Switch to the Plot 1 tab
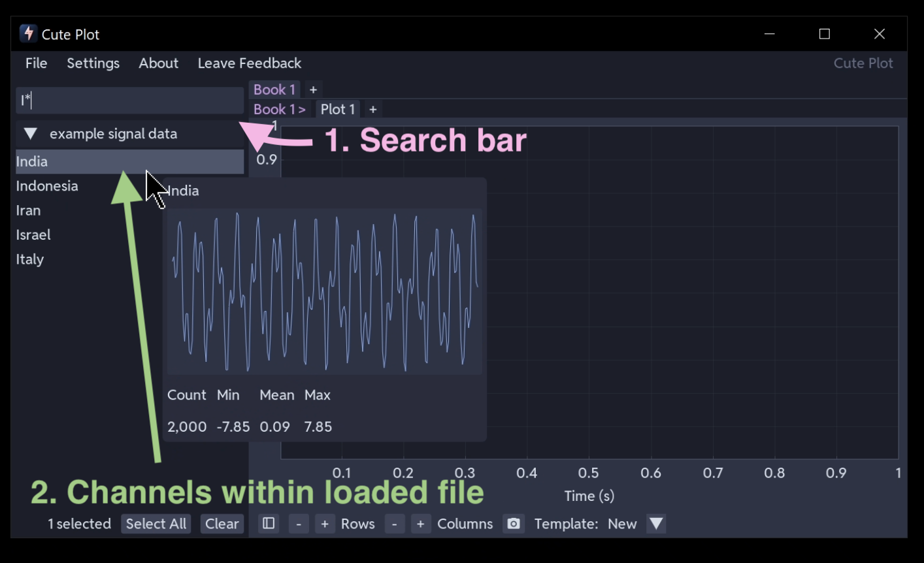924x563 pixels. point(337,109)
